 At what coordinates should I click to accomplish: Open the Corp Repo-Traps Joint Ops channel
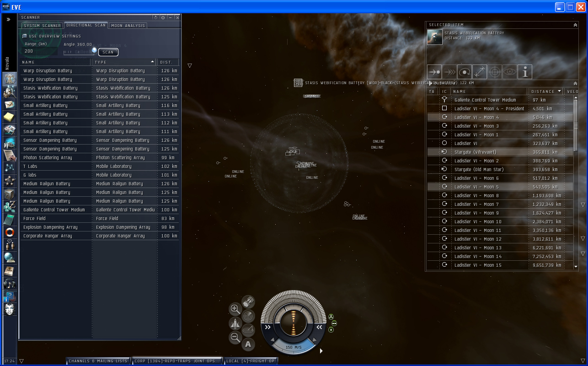point(177,361)
